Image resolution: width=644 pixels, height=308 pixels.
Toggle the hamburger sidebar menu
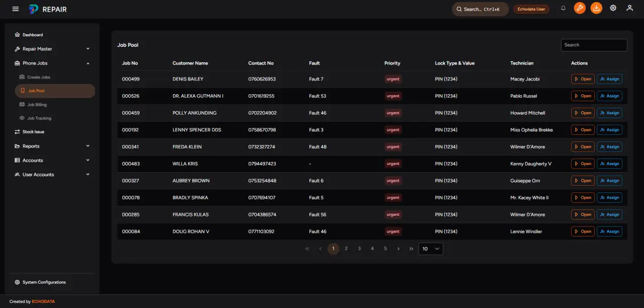[16, 9]
